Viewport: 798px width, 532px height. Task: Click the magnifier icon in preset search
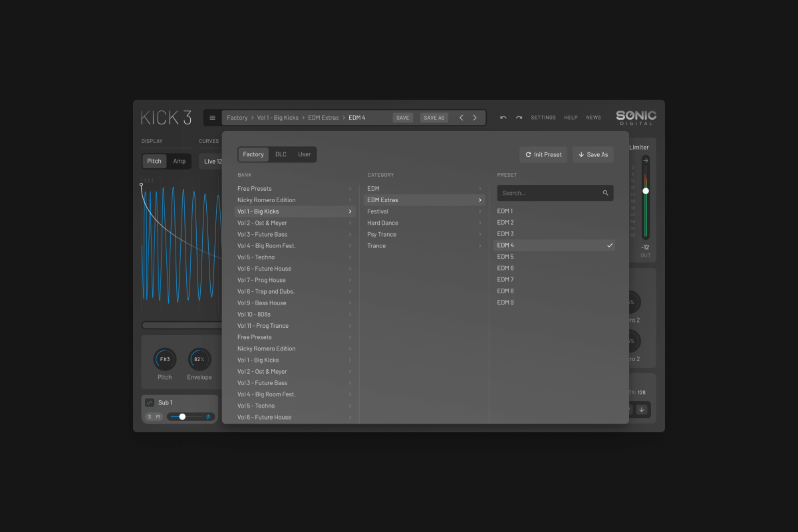click(605, 193)
